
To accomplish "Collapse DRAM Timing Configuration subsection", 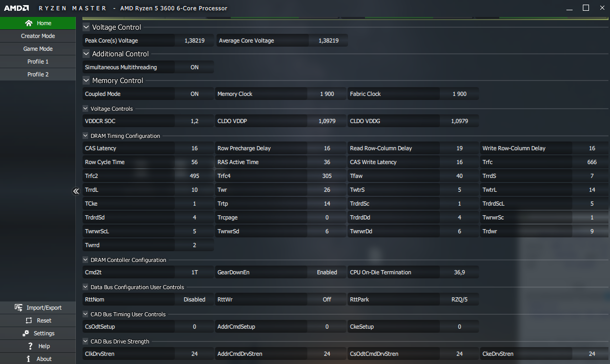I will (x=86, y=136).
